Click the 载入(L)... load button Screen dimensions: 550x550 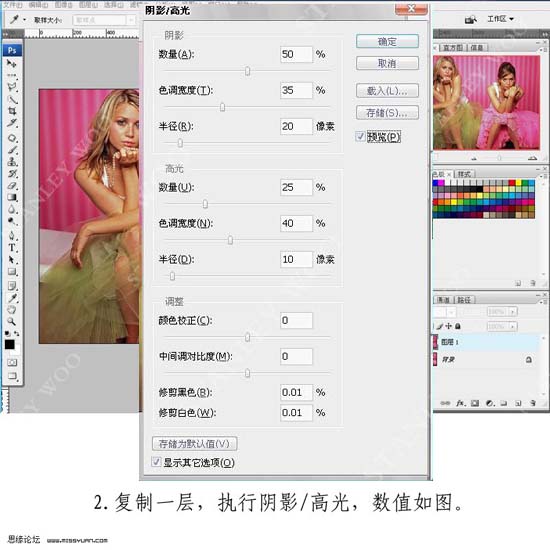tap(387, 91)
